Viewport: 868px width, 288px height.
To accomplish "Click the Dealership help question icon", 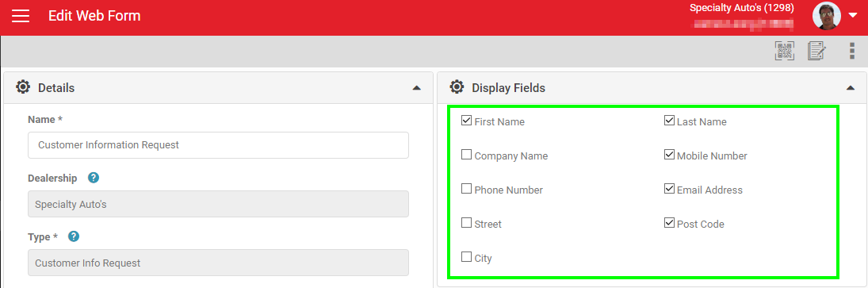I will click(94, 178).
